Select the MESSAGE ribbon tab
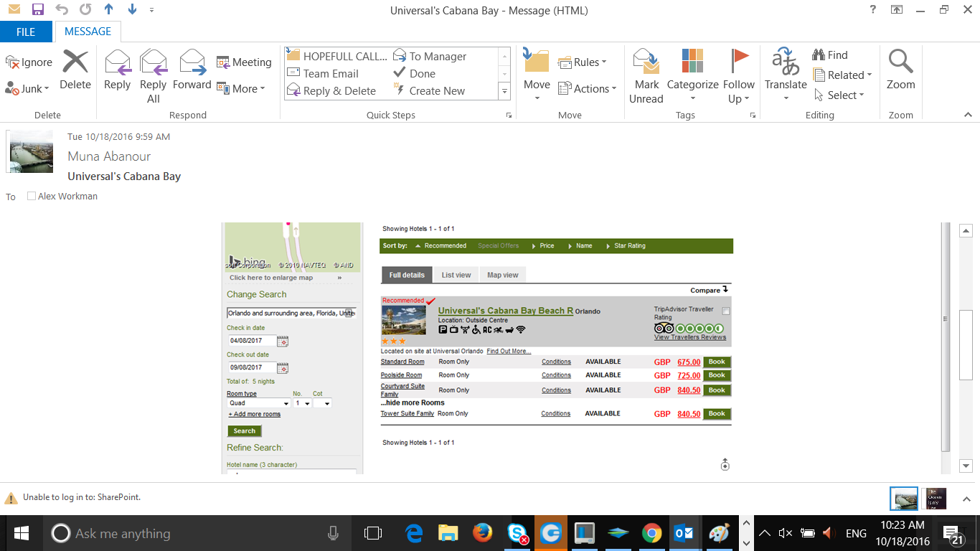 (88, 32)
